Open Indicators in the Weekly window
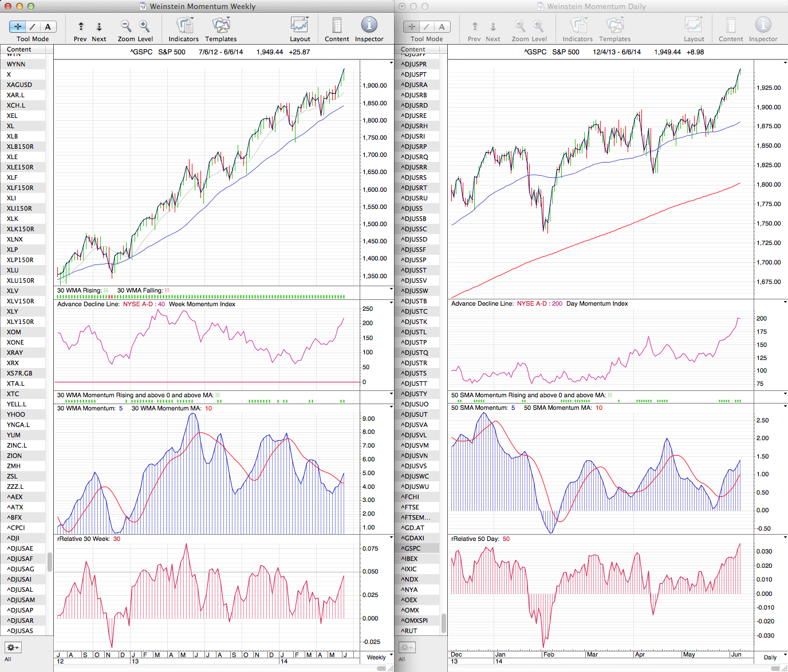Image resolution: width=788 pixels, height=672 pixels. click(x=184, y=26)
